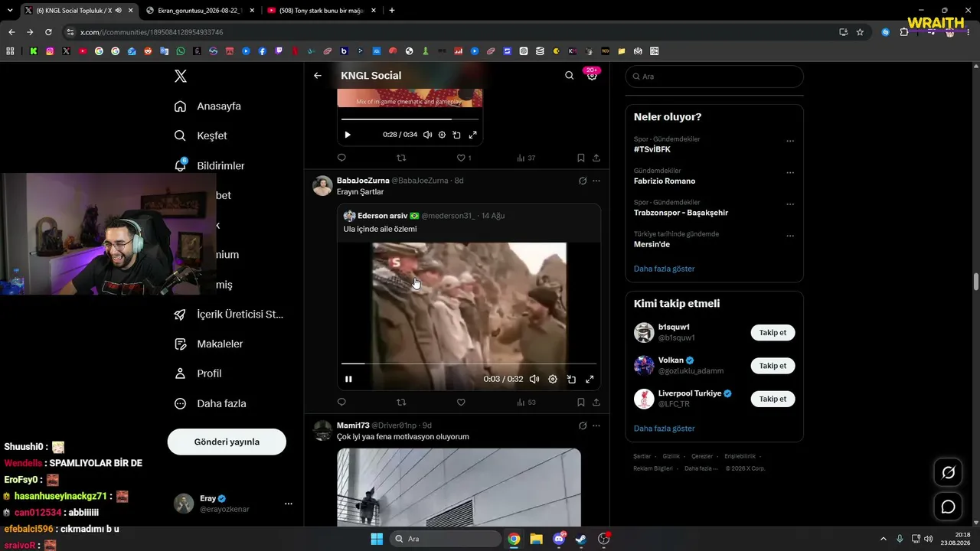
Task: Share BabaJoeZurna's post
Action: click(596, 402)
